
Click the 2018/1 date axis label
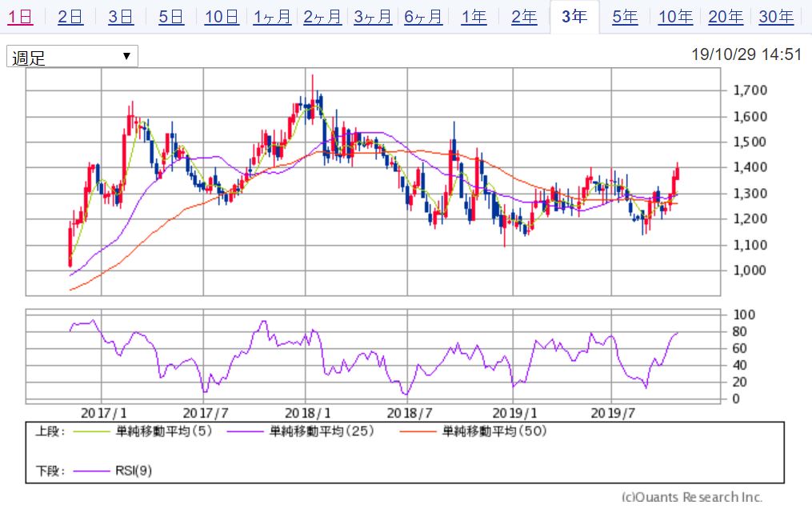(308, 413)
